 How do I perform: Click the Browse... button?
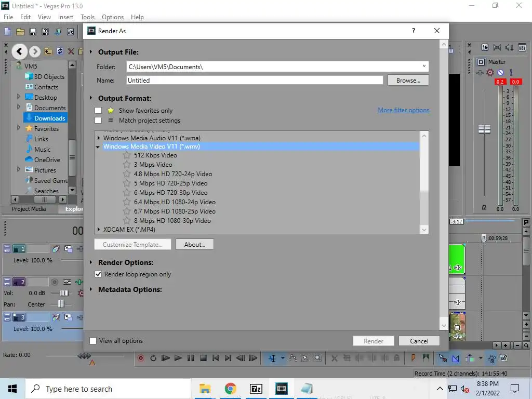pos(408,81)
